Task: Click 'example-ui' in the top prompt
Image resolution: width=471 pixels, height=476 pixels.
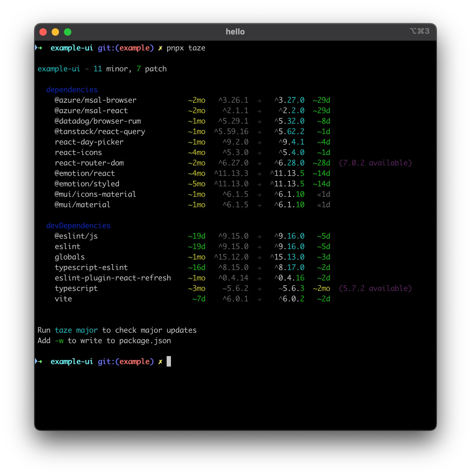Action: coord(72,48)
